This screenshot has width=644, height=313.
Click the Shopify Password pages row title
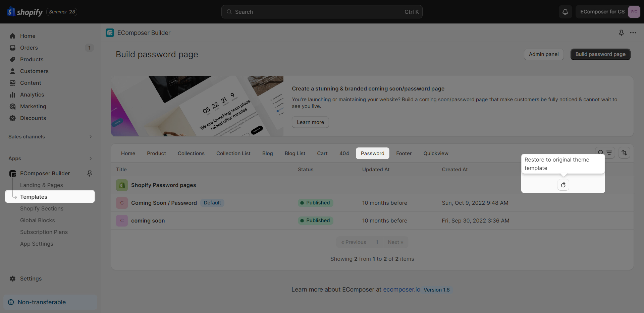pos(163,185)
